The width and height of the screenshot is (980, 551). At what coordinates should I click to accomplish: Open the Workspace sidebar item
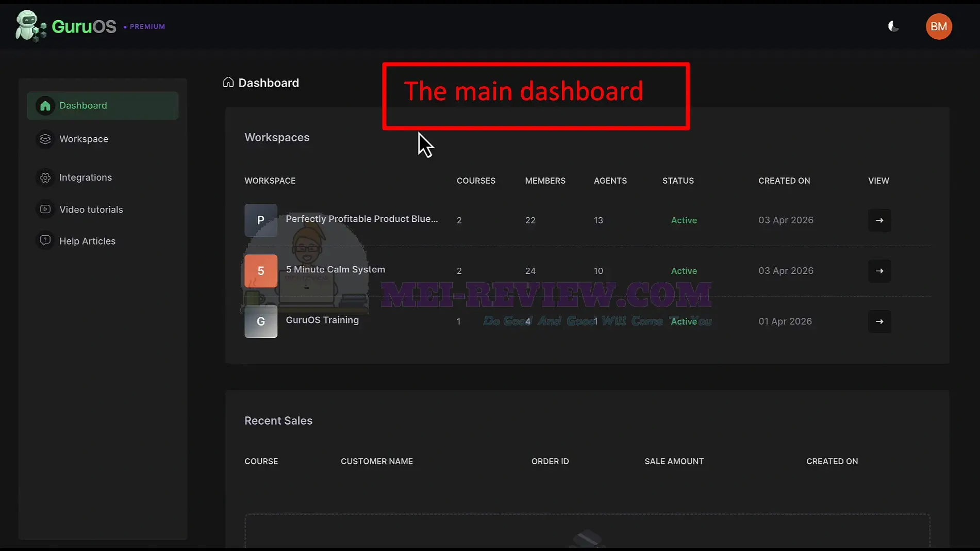pyautogui.click(x=103, y=139)
